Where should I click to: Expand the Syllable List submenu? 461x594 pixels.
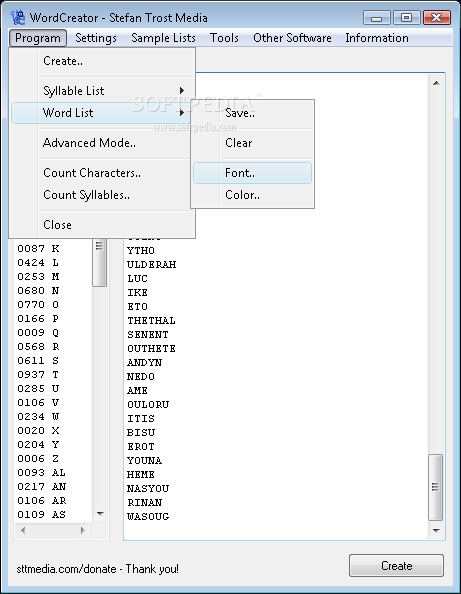pyautogui.click(x=102, y=91)
